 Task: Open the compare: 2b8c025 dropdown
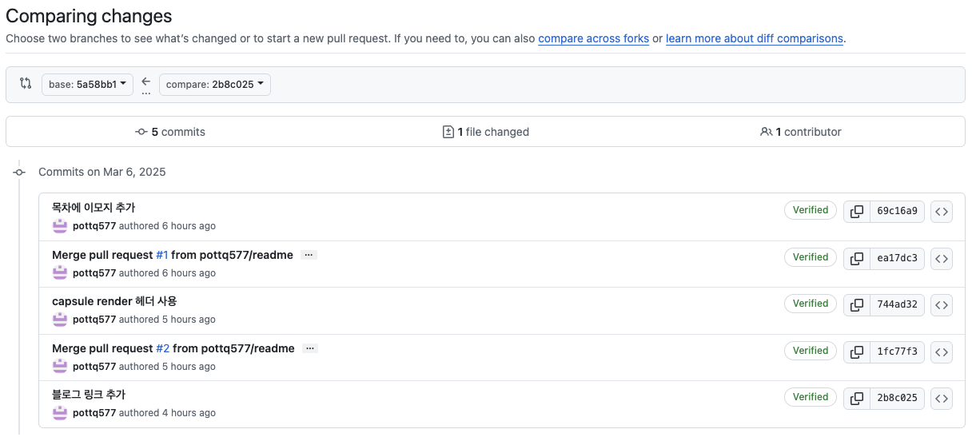[215, 85]
